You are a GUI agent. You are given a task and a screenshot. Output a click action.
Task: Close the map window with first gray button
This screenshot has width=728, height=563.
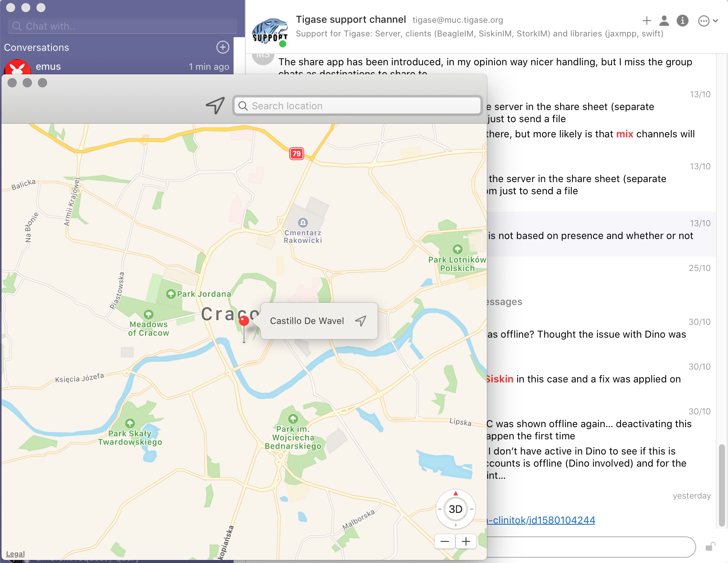pos(12,83)
